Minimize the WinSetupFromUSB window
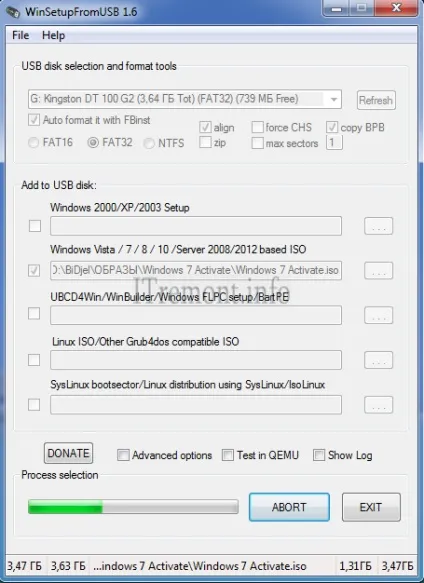This screenshot has height=583, width=424. (337, 8)
